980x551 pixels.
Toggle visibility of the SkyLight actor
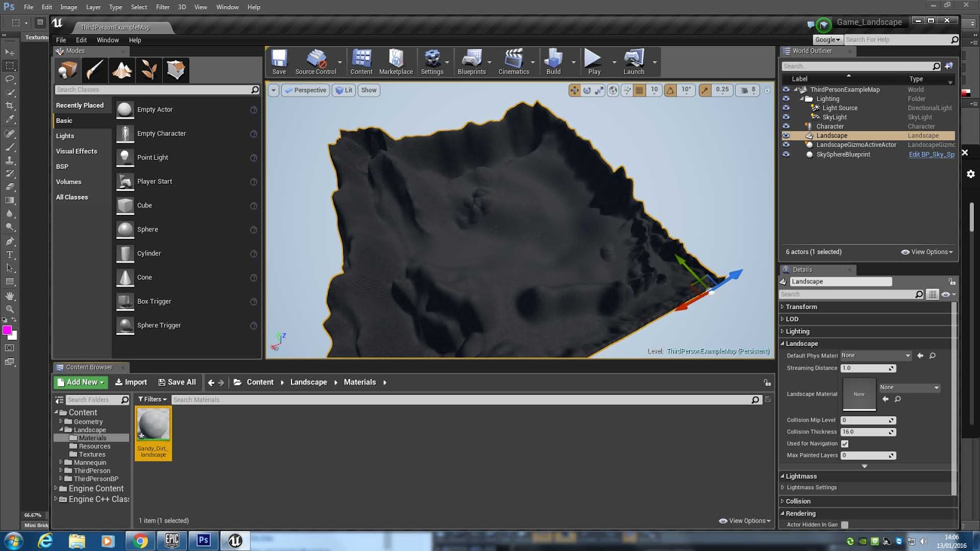786,117
